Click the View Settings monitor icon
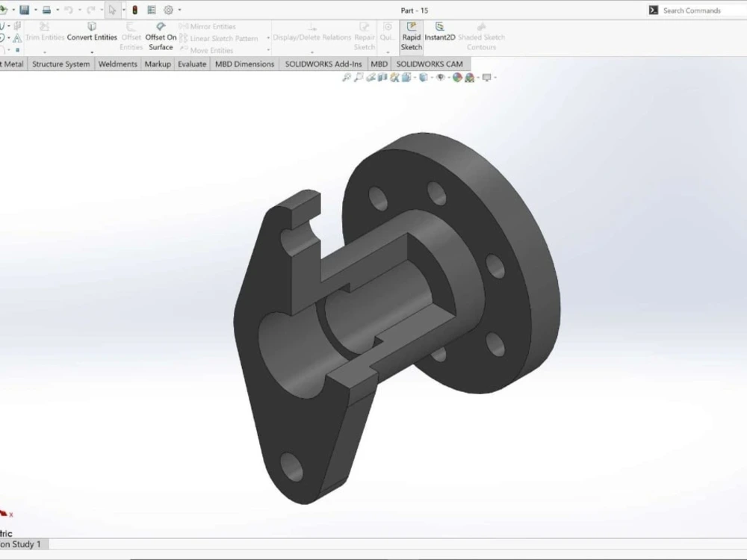Screen dimensions: 747x560 click(x=486, y=77)
